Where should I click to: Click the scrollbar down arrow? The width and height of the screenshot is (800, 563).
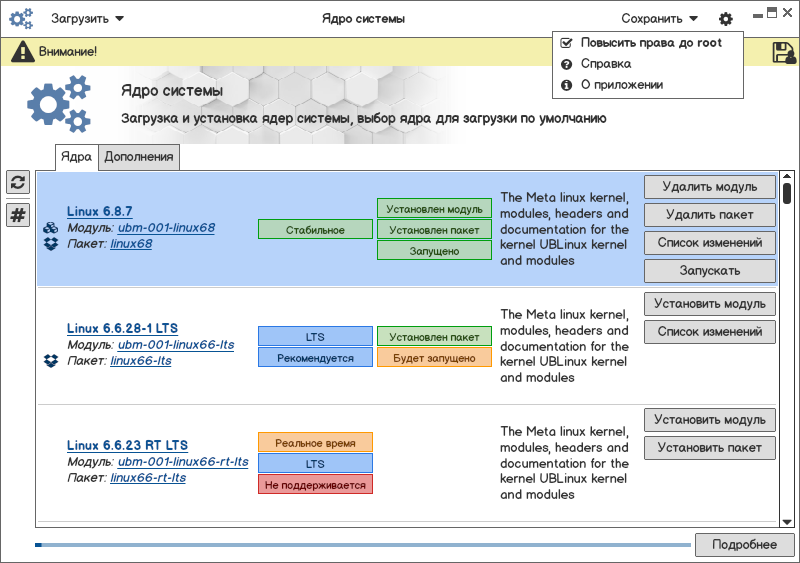[x=787, y=522]
